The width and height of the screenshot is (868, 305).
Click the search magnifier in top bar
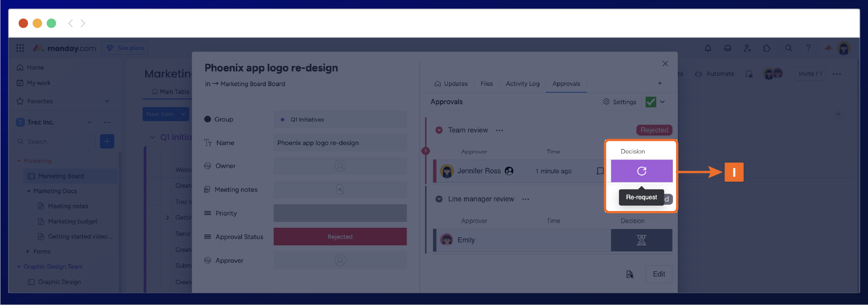[x=788, y=48]
